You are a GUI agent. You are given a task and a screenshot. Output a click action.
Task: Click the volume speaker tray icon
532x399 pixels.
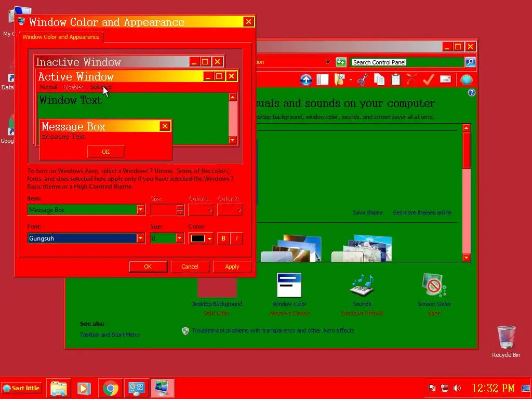(x=457, y=388)
